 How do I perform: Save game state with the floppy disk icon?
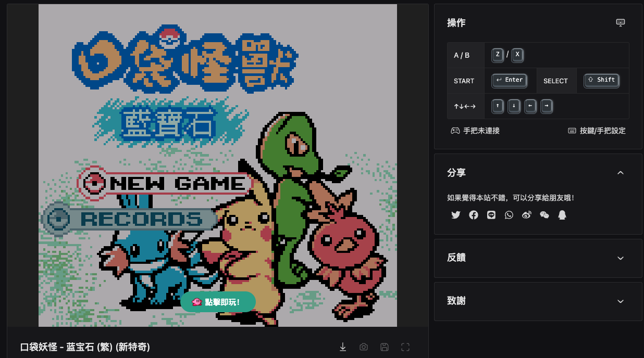(x=385, y=347)
